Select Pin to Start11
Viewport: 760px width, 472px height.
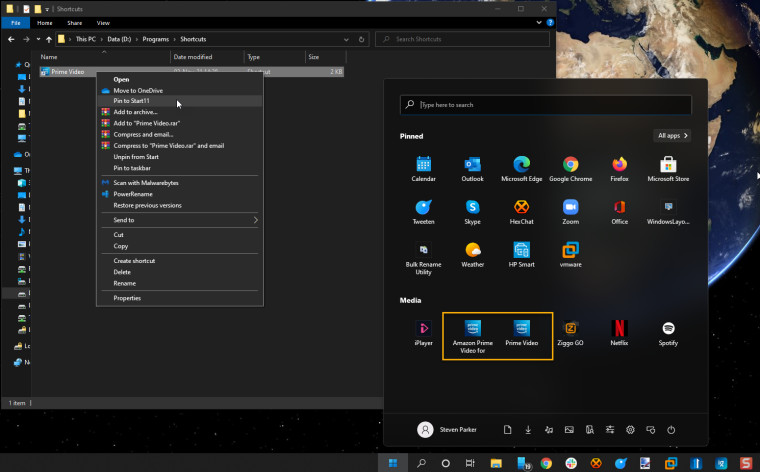pyautogui.click(x=180, y=101)
